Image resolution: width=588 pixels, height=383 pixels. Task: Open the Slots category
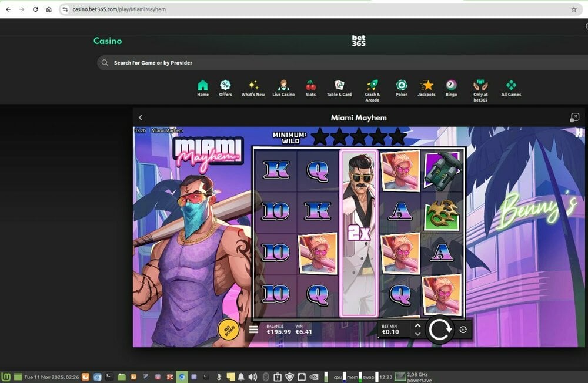[310, 88]
